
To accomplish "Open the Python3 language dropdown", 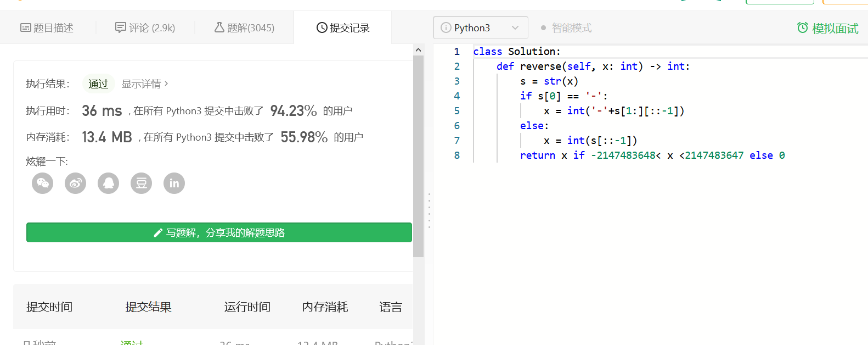I will 481,27.
